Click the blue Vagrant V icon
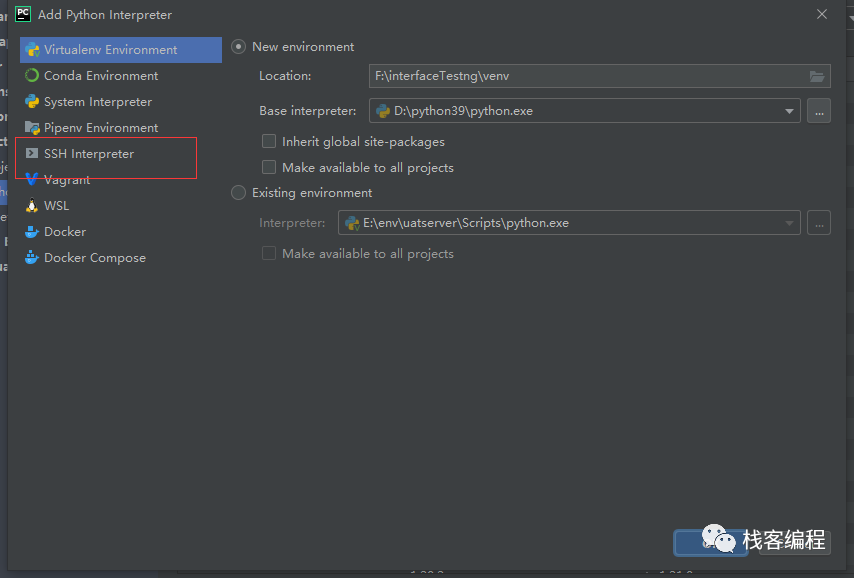The height and width of the screenshot is (578, 854). pos(32,179)
